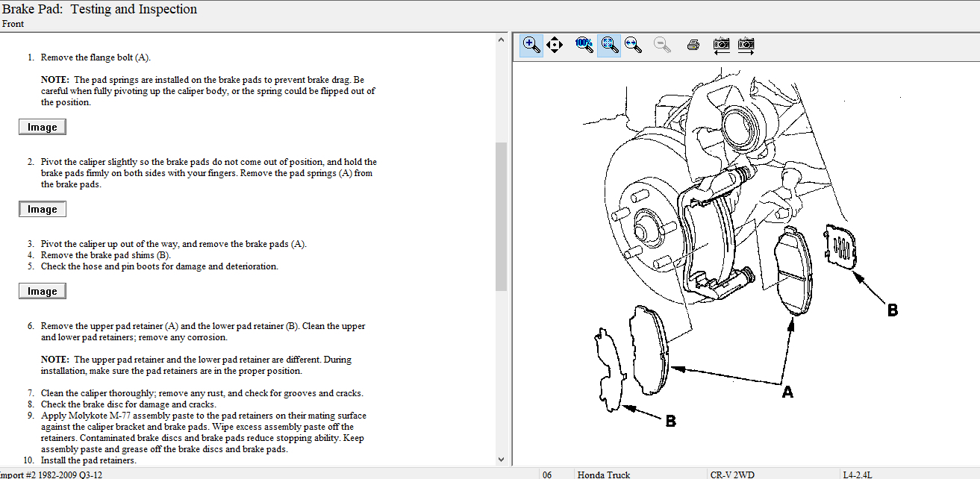Open Image button under step 2
The width and height of the screenshot is (980, 479).
[x=43, y=210]
